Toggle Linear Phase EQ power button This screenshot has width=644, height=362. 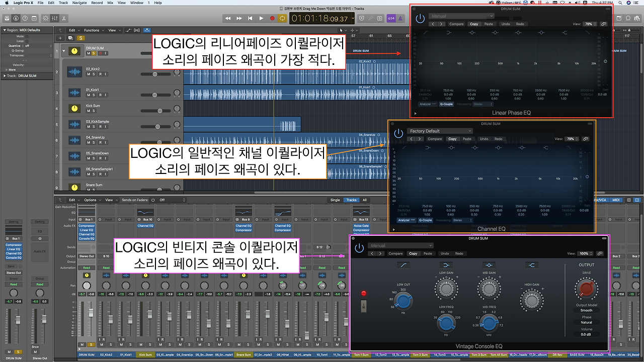pyautogui.click(x=420, y=19)
